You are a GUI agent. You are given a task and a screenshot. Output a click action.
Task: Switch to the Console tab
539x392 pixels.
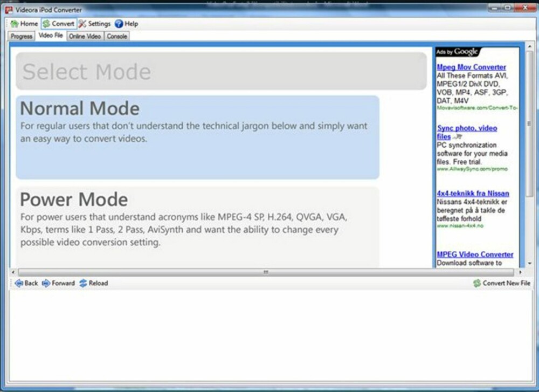(117, 36)
